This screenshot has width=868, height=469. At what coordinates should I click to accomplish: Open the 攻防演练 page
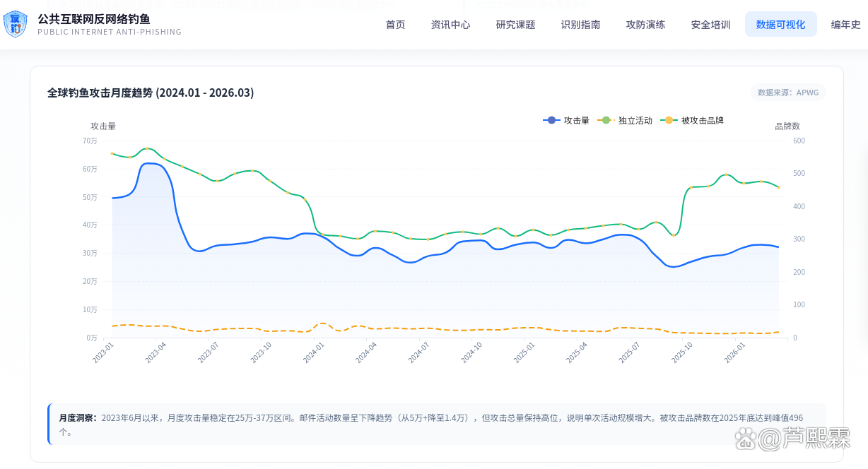click(646, 25)
